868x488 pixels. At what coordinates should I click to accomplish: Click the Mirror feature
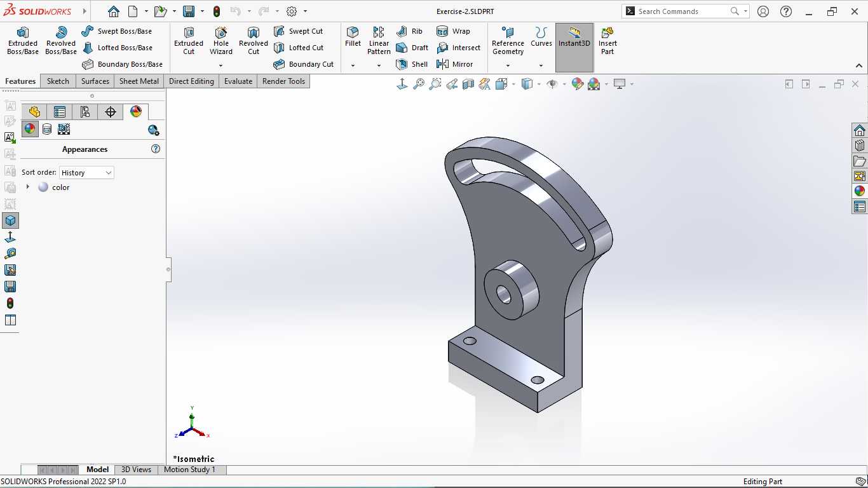tap(455, 64)
